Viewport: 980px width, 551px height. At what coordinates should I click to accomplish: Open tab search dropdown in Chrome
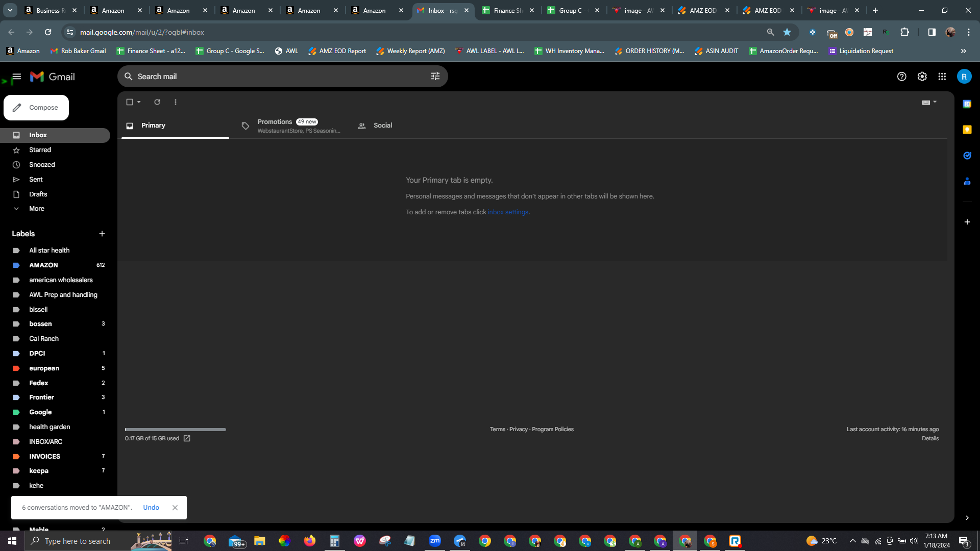point(10,10)
